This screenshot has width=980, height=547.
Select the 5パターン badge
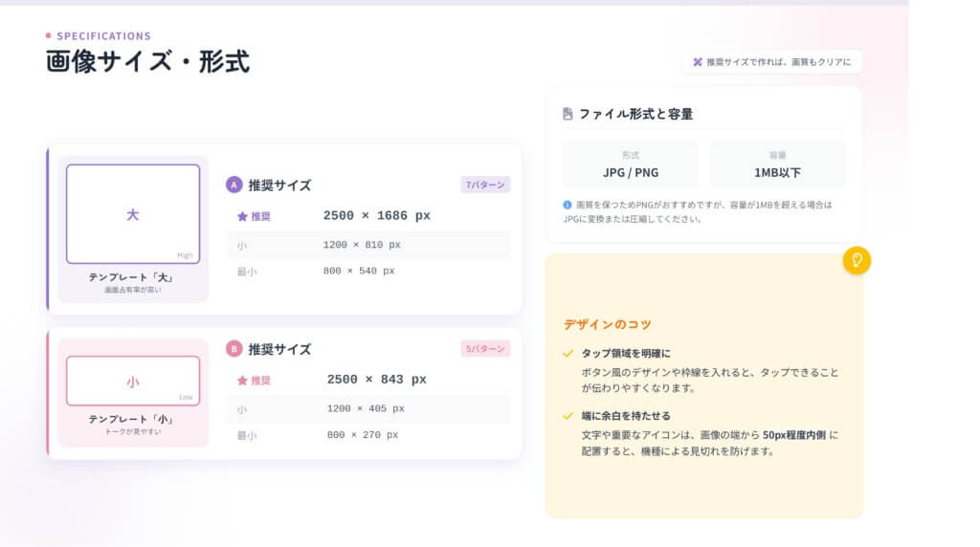[x=485, y=348]
